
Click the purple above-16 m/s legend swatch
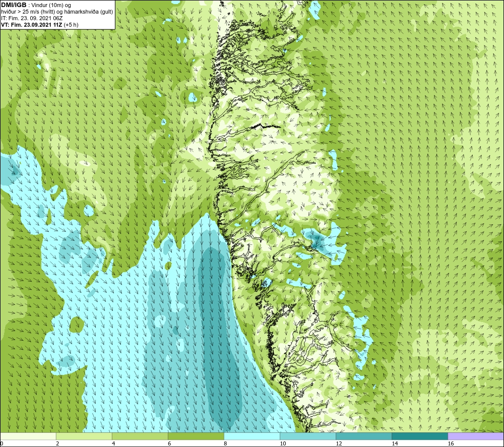(x=476, y=436)
